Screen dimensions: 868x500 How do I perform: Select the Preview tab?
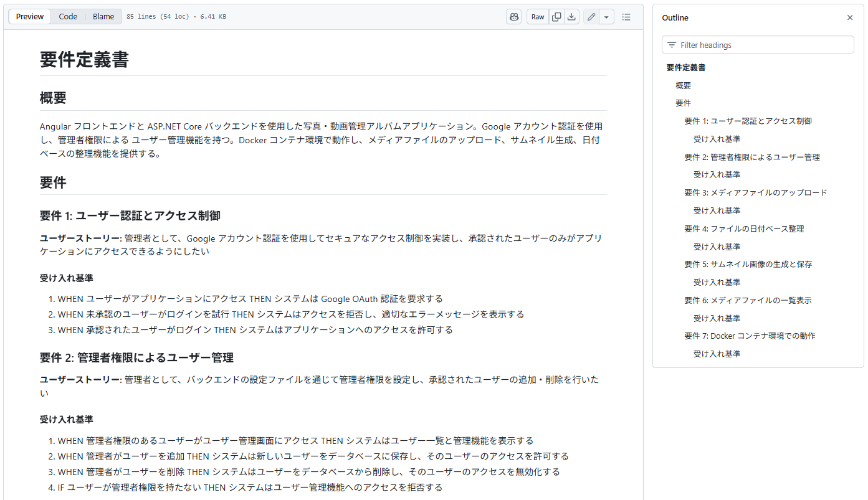pos(30,17)
